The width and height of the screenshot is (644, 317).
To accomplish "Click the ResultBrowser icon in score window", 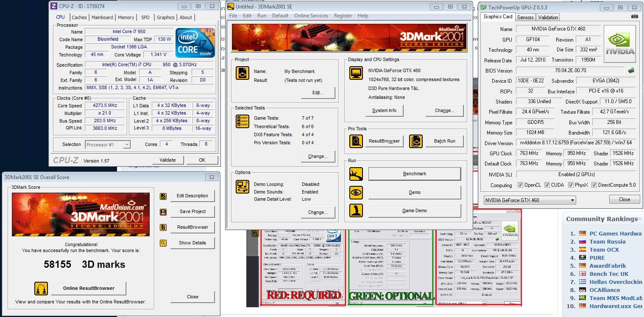I will [x=163, y=227].
